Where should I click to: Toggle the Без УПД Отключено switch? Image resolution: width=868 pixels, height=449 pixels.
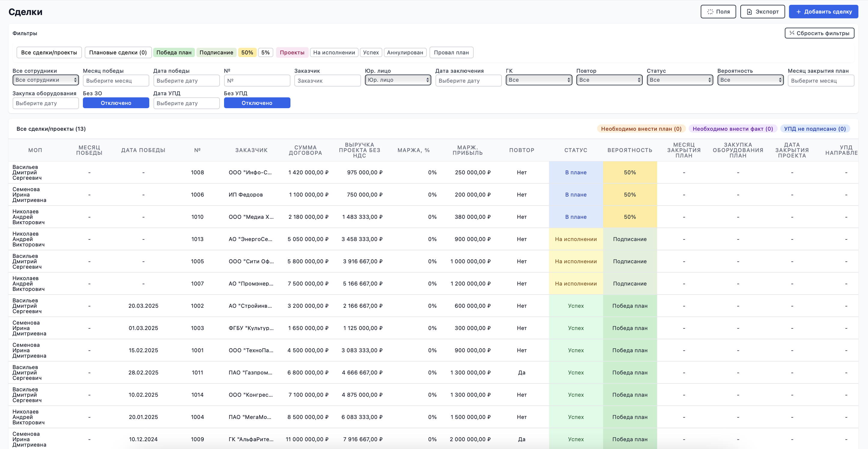click(x=257, y=103)
